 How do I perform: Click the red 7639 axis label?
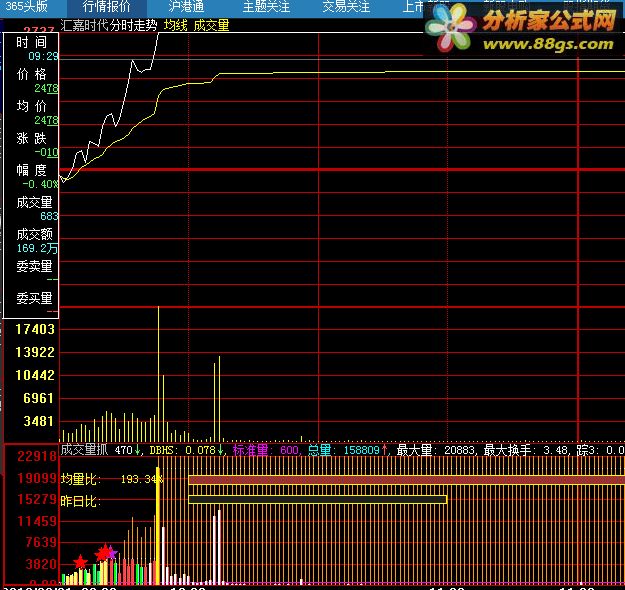pyautogui.click(x=41, y=542)
